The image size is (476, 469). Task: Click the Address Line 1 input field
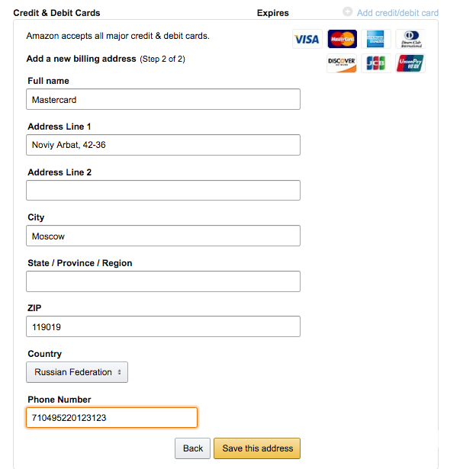point(163,145)
